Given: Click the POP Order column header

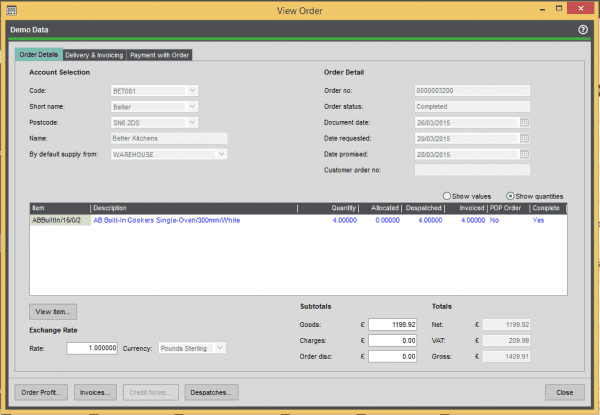Looking at the screenshot, I should coord(509,208).
